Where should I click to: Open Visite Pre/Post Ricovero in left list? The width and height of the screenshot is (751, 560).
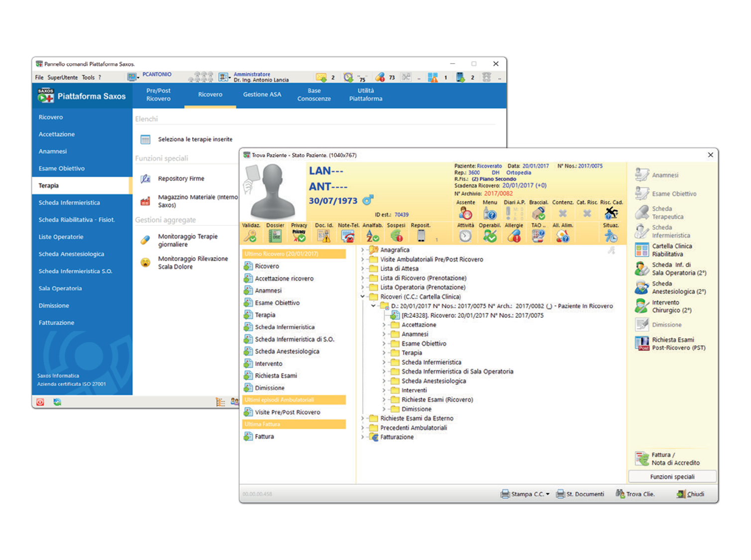click(282, 412)
